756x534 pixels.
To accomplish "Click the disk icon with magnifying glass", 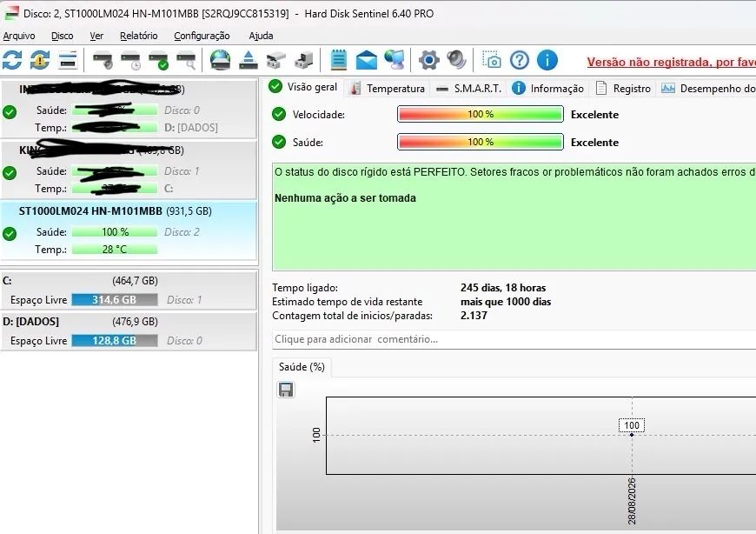I will (186, 61).
